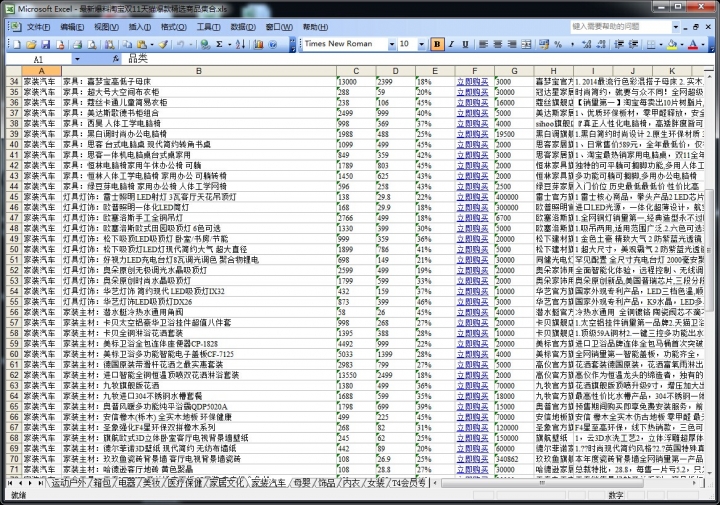The image size is (720, 505).
Task: Open the 立即购买 link in row 45
Action: tap(472, 197)
